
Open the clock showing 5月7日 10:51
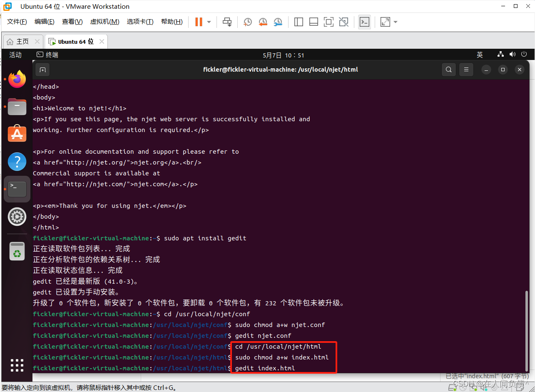[x=284, y=55]
